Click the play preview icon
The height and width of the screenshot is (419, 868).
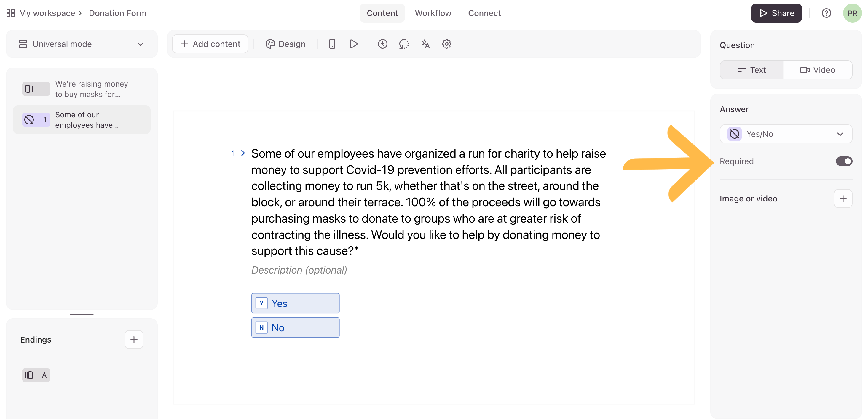tap(353, 44)
